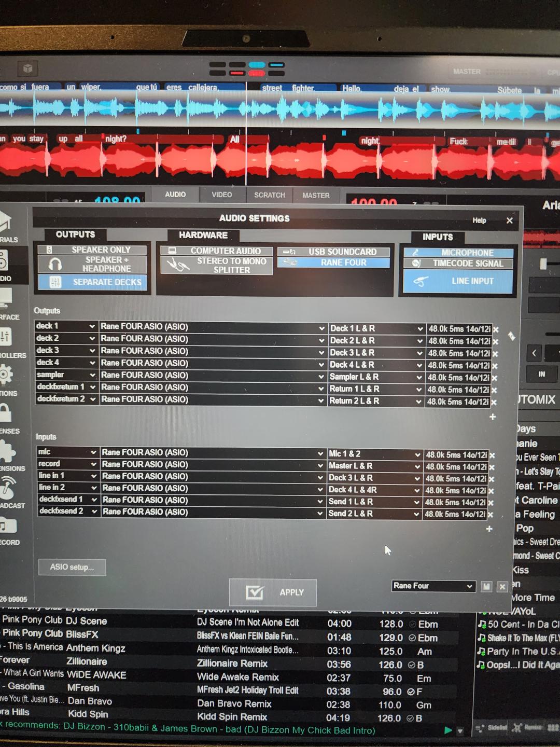Open ASIO setup button
The image size is (560, 747).
click(x=72, y=567)
